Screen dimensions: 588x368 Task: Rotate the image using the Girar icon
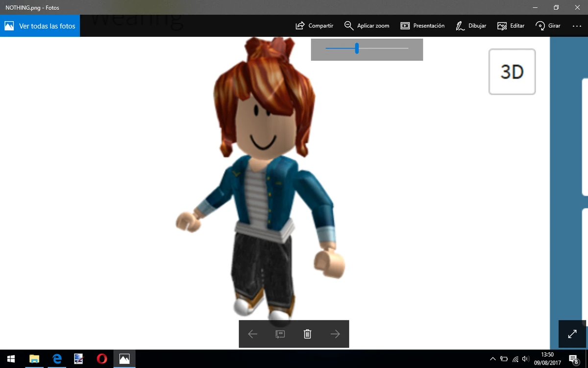tap(539, 26)
